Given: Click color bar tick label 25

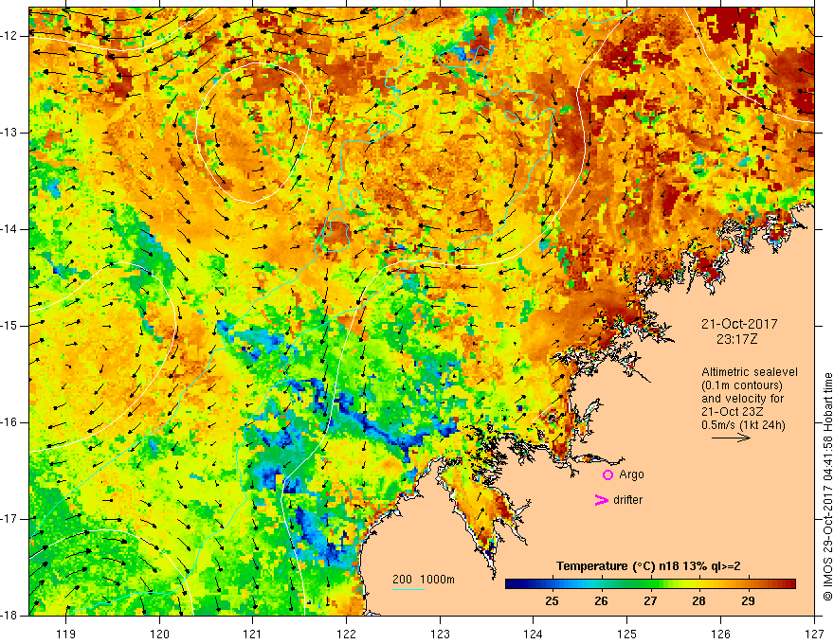Looking at the screenshot, I should click(x=553, y=601).
